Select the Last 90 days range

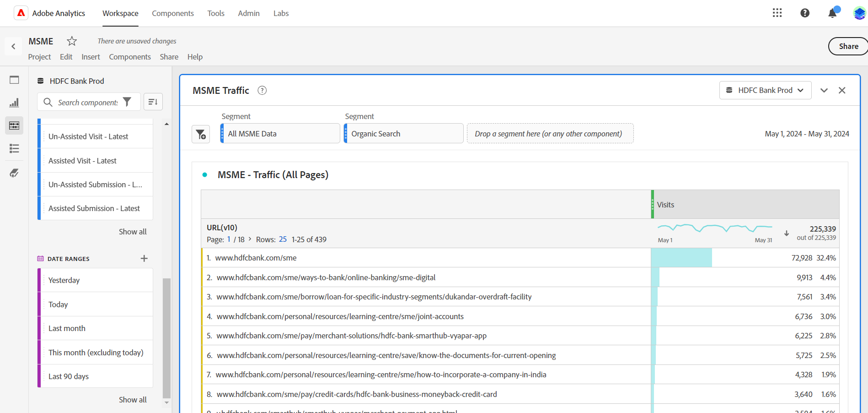[x=95, y=376]
